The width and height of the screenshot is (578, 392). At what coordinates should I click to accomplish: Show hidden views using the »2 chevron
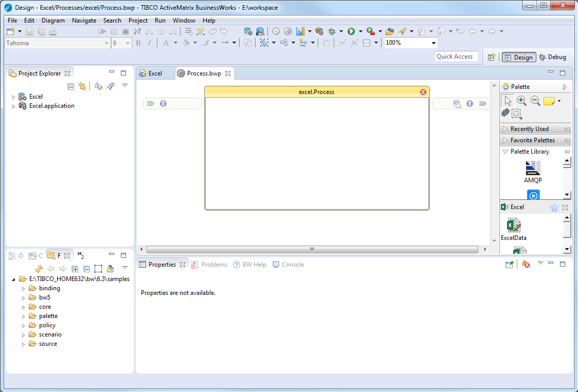click(80, 255)
